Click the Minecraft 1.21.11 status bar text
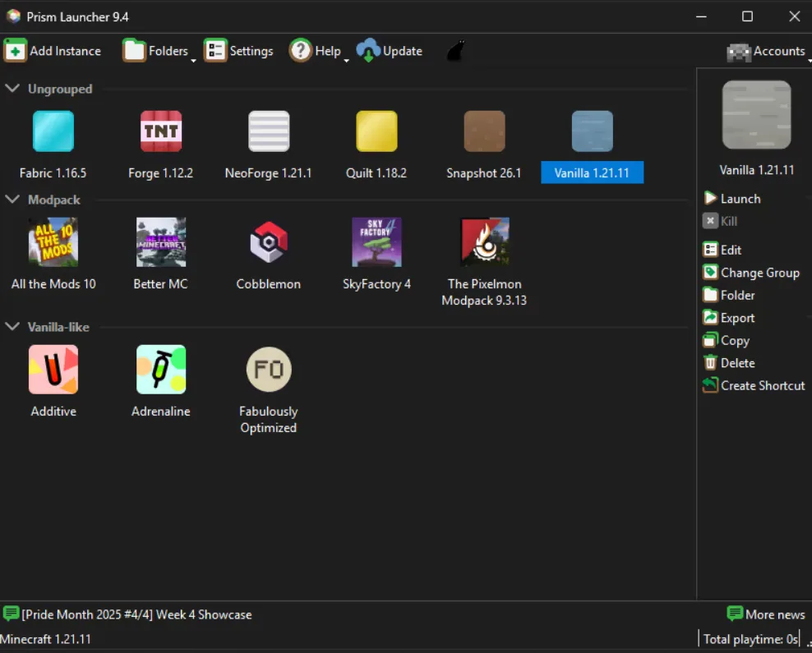The image size is (812, 653). coord(45,639)
